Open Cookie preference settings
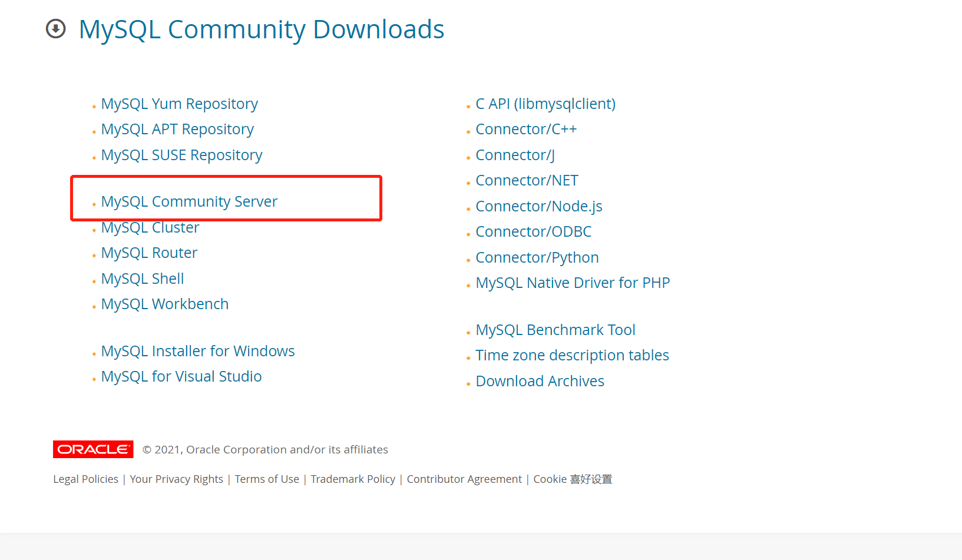The height and width of the screenshot is (560, 962). [x=573, y=479]
